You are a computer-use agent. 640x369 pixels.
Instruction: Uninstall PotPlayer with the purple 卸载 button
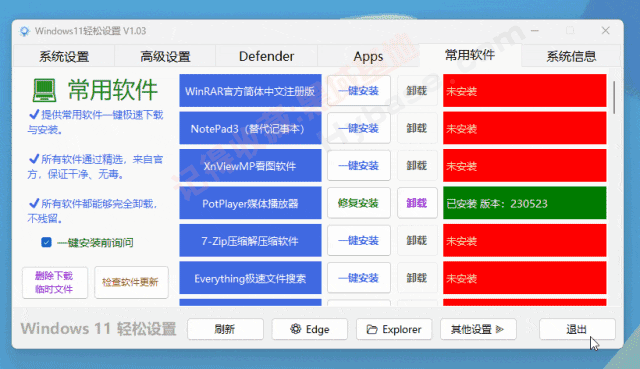coord(417,203)
